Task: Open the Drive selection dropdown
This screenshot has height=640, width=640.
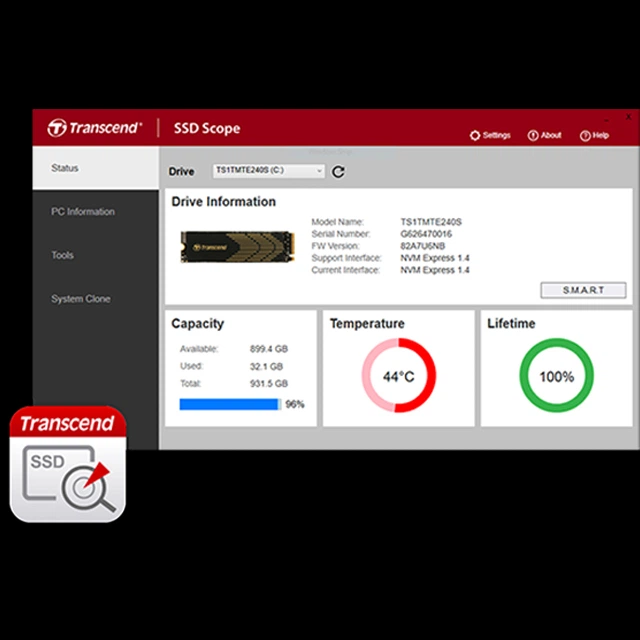Action: pos(269,171)
